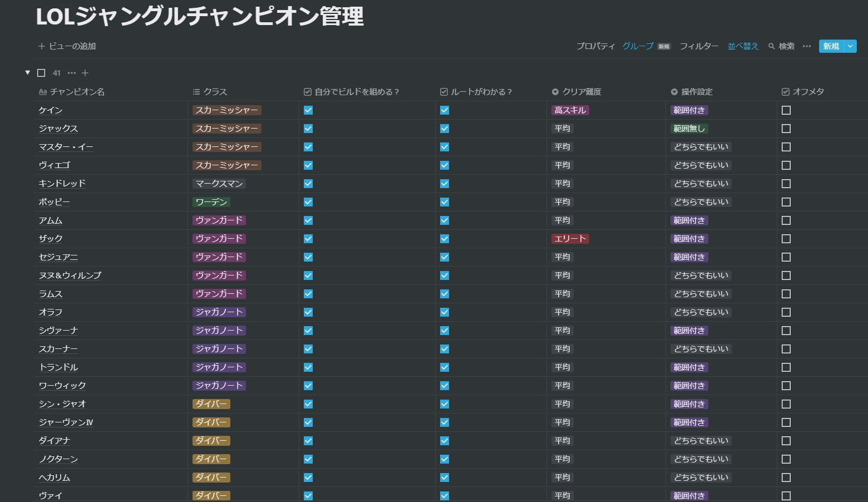Open the ヴィエゴ page

(x=54, y=165)
